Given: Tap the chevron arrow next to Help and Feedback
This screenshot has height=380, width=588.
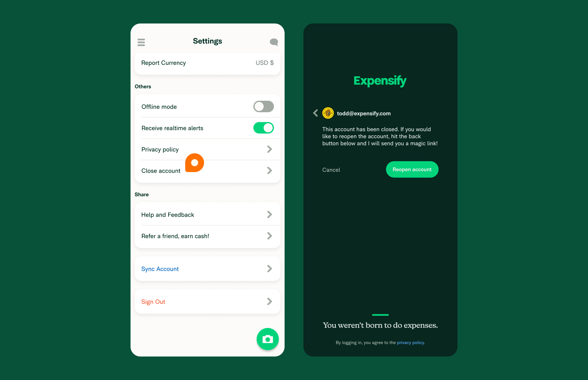Looking at the screenshot, I should click(269, 214).
